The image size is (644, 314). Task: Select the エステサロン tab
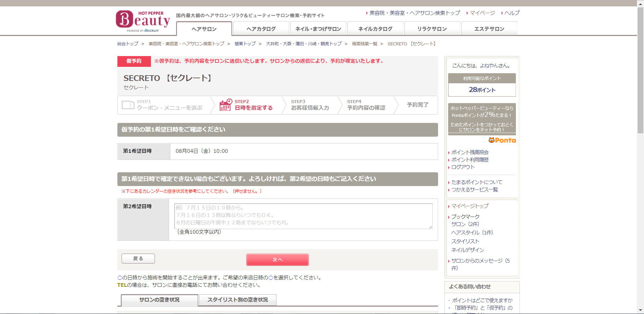pyautogui.click(x=489, y=29)
